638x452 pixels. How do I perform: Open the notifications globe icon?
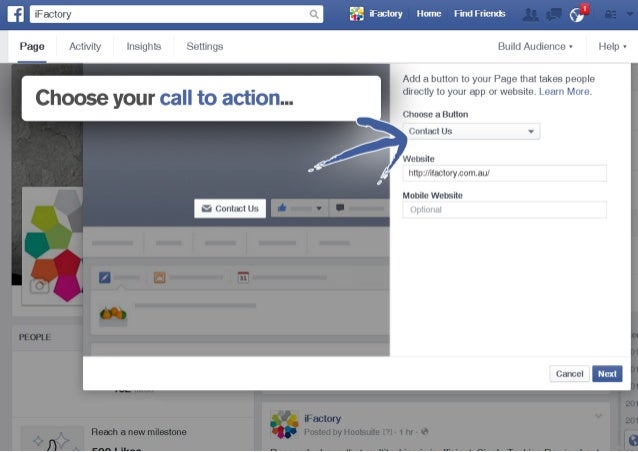click(577, 15)
